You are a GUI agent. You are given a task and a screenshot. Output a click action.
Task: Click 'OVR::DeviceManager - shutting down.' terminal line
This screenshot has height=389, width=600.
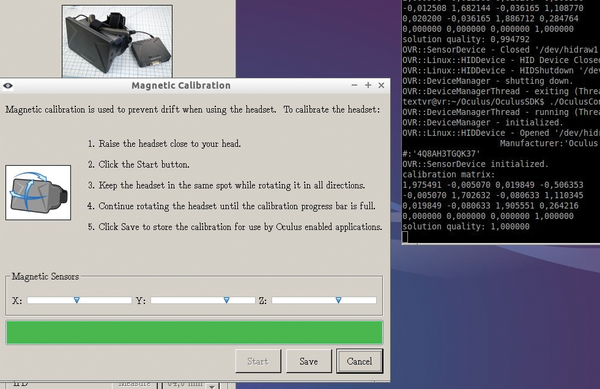pyautogui.click(x=488, y=81)
